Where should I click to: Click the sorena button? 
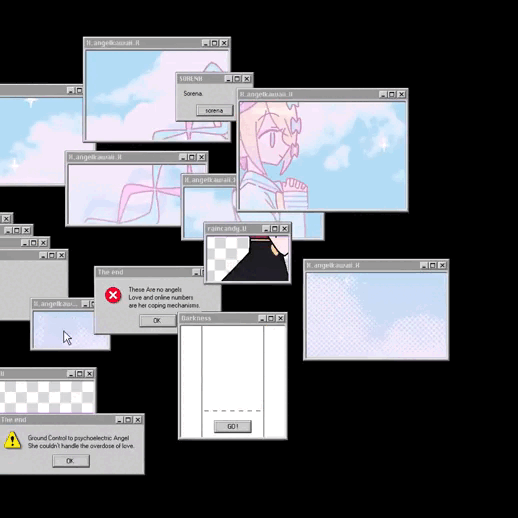pos(214,110)
